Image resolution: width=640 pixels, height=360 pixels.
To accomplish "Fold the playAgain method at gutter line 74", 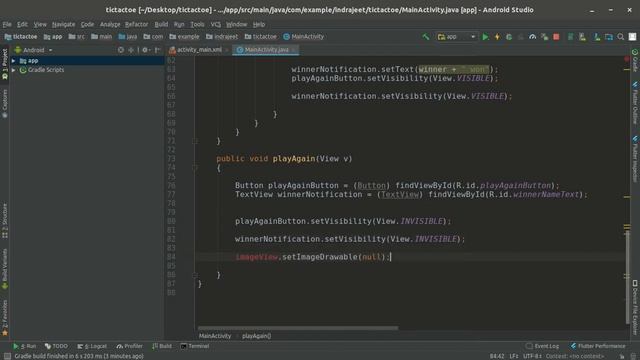I will click(x=195, y=168).
